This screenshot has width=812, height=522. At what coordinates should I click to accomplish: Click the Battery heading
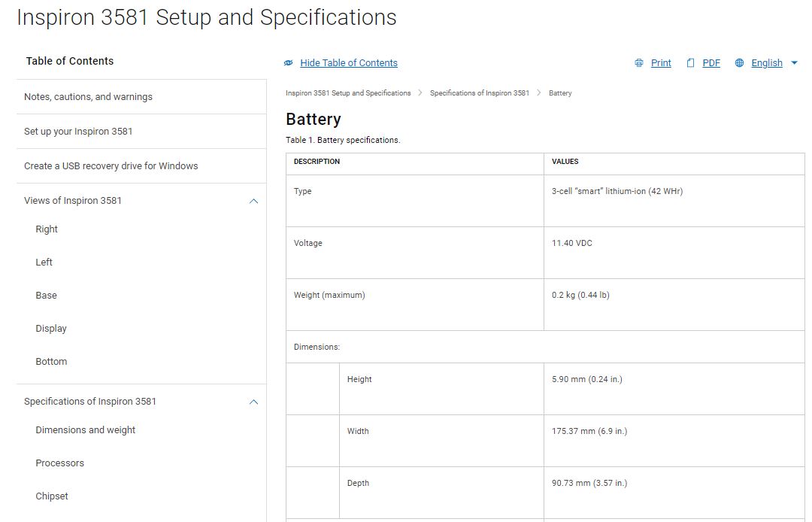(x=314, y=120)
